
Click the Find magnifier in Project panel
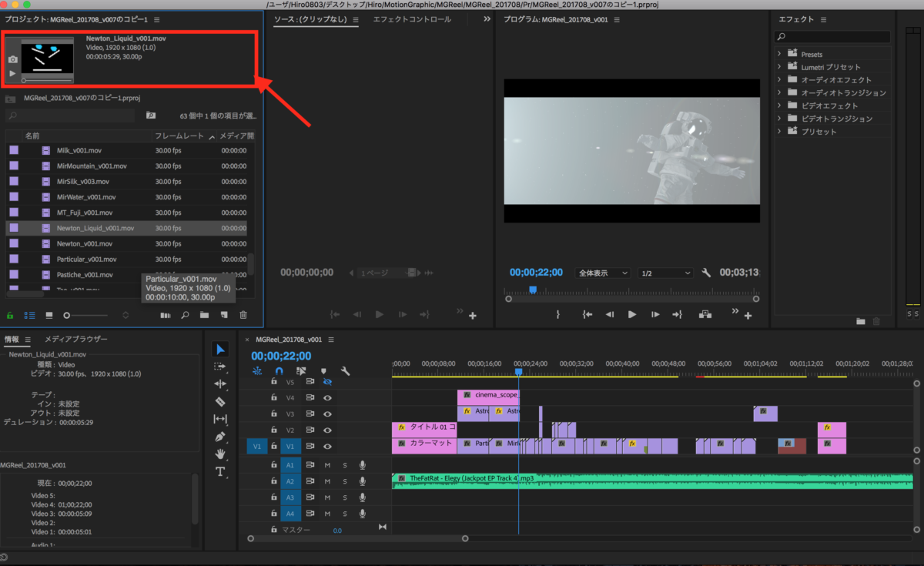coord(185,315)
